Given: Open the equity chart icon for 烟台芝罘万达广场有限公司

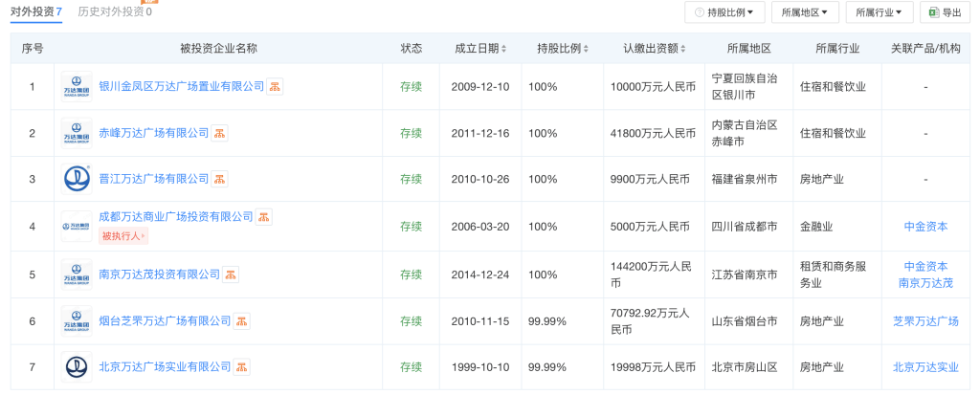Looking at the screenshot, I should [x=242, y=321].
